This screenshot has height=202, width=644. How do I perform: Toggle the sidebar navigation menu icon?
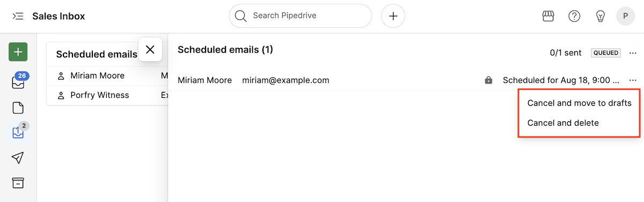point(18,16)
